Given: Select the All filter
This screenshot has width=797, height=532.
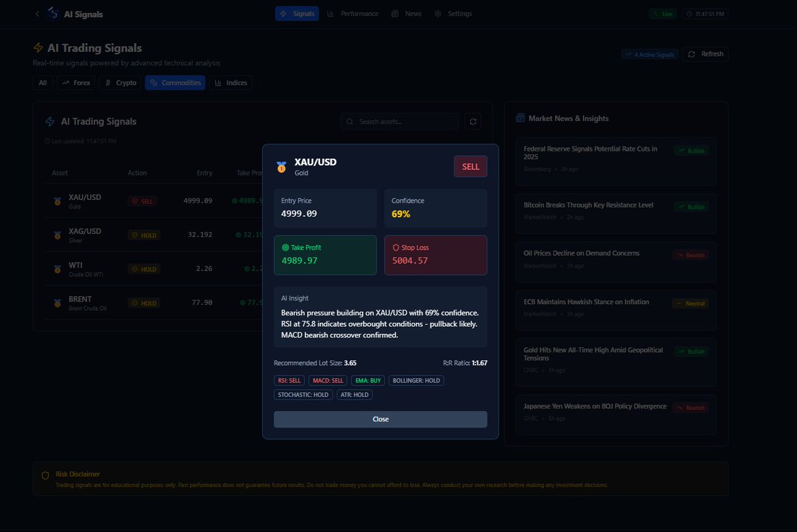Looking at the screenshot, I should tap(43, 83).
